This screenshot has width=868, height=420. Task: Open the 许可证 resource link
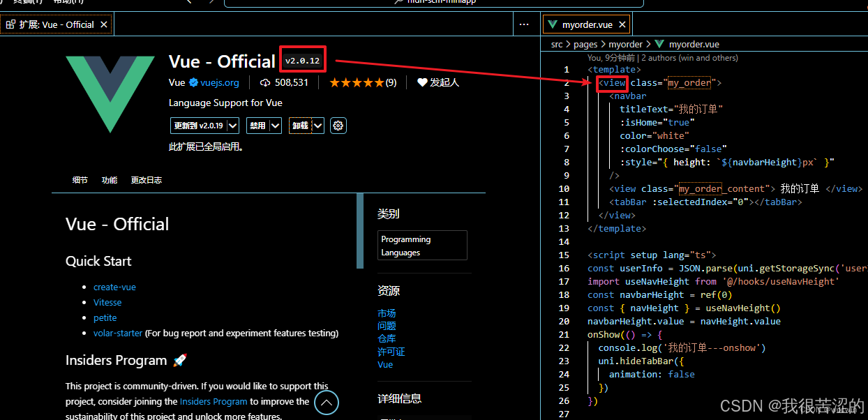391,352
